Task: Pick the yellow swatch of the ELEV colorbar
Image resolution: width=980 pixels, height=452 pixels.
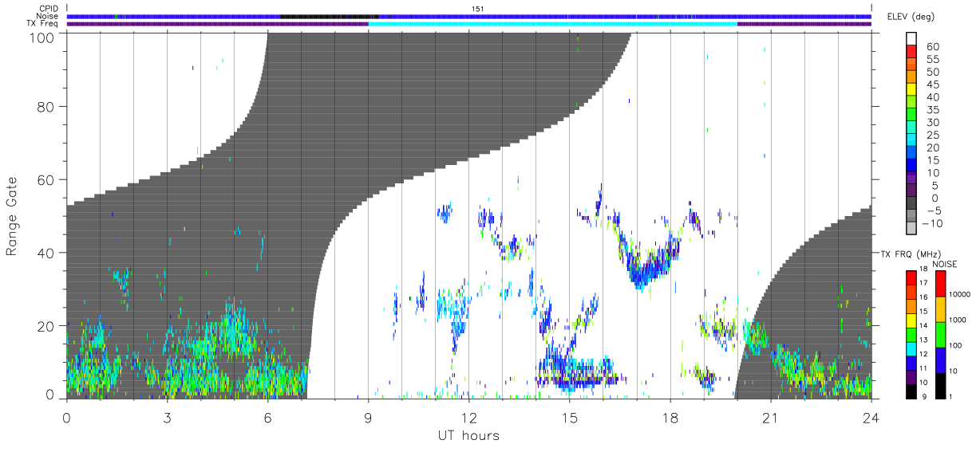Action: click(912, 91)
